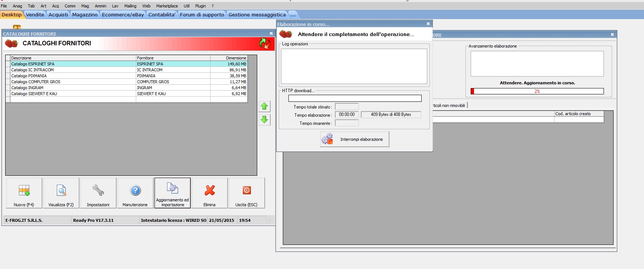644x269 pixels.
Task: Close the Elaborazione in corso dialog
Action: (x=428, y=24)
